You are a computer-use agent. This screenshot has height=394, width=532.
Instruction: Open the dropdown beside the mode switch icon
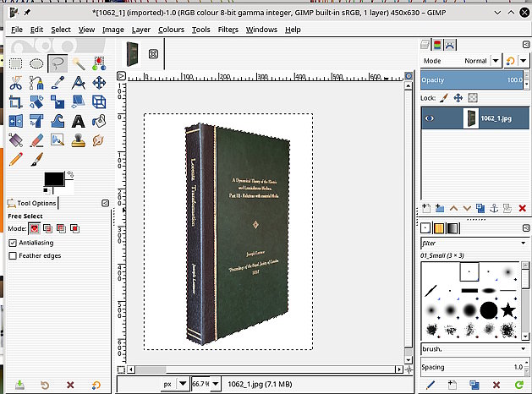click(524, 61)
